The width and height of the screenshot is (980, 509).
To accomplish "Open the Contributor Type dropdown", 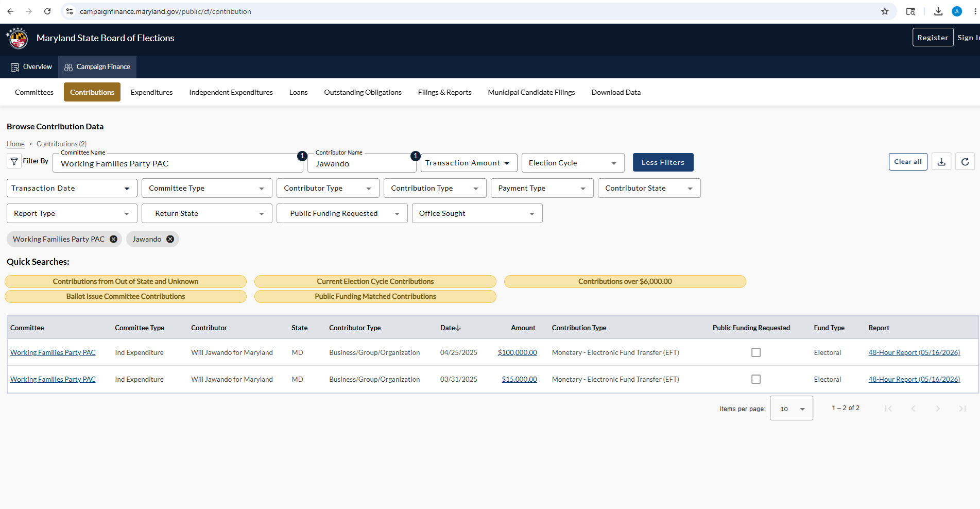I will tap(328, 188).
